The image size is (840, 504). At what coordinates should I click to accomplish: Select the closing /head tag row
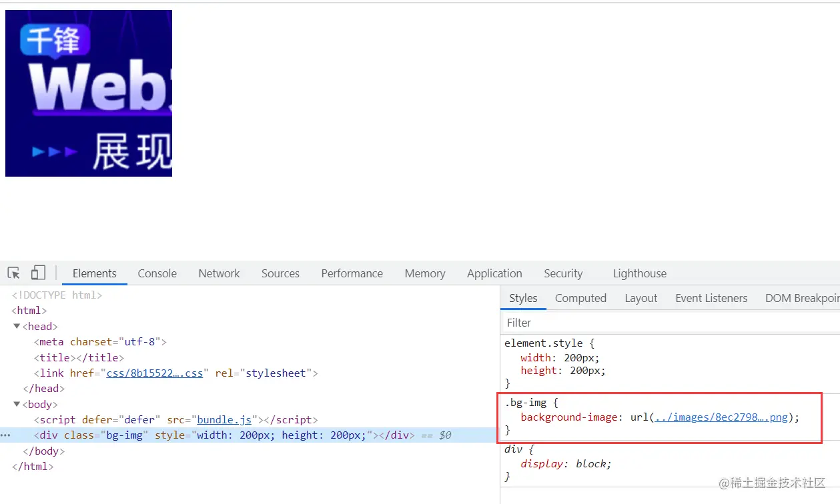pos(43,389)
